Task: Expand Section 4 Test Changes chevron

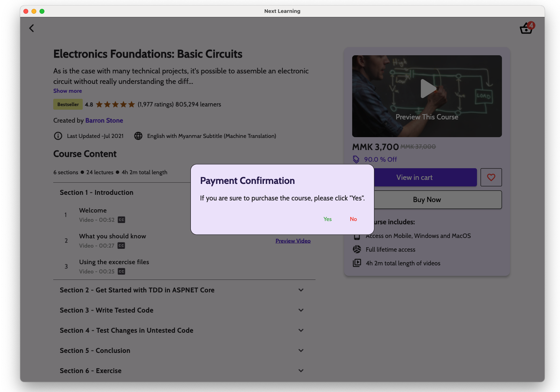Action: (301, 330)
